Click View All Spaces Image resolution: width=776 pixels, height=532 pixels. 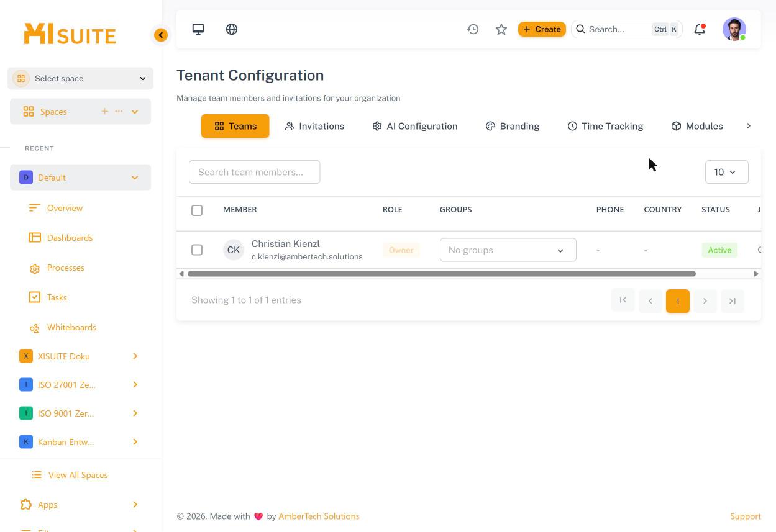pyautogui.click(x=78, y=475)
